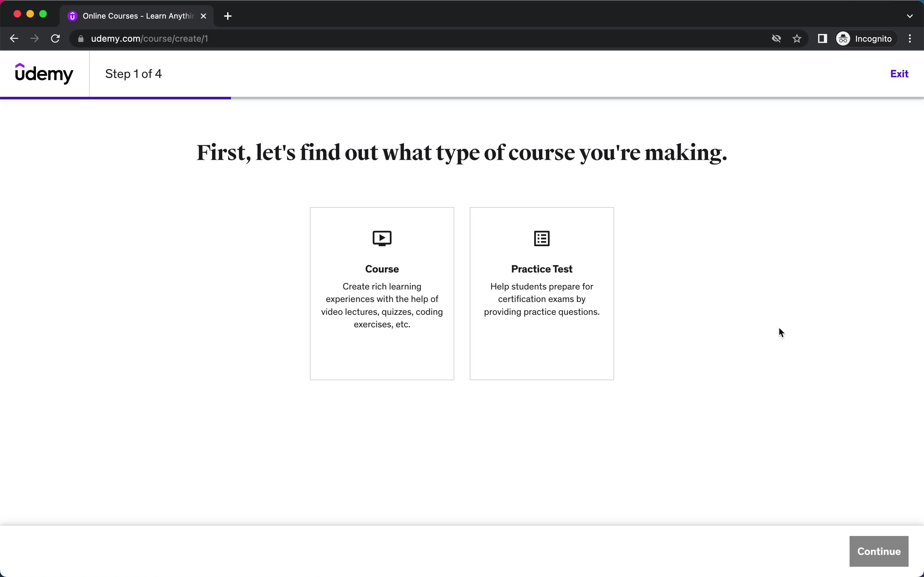Viewport: 924px width, 577px height.
Task: Click the video lecture Course icon
Action: (x=382, y=238)
